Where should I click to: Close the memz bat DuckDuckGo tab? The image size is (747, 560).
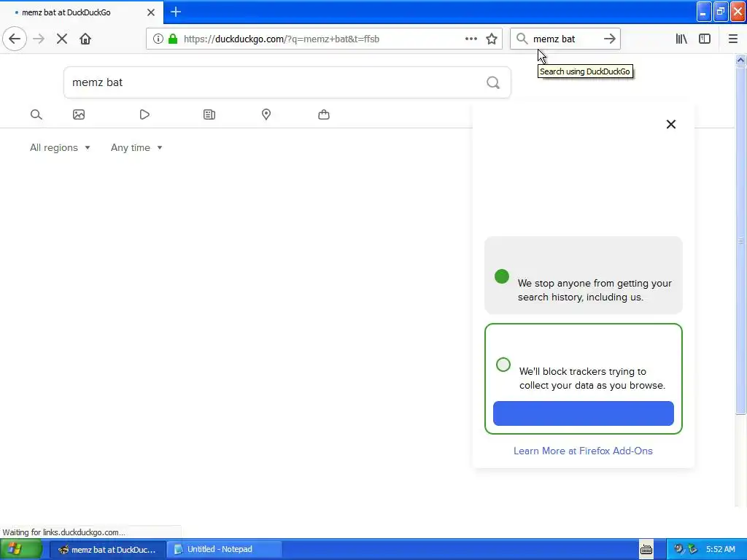(x=151, y=12)
